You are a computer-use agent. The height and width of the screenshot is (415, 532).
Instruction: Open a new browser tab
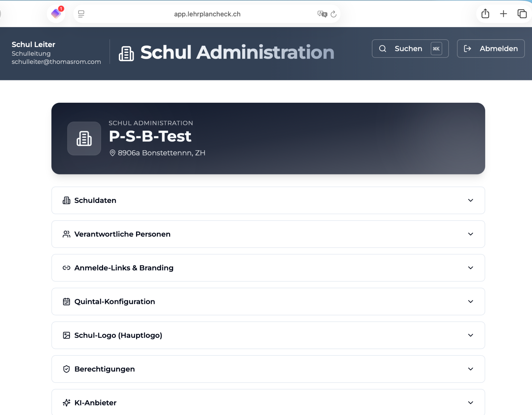pos(503,14)
